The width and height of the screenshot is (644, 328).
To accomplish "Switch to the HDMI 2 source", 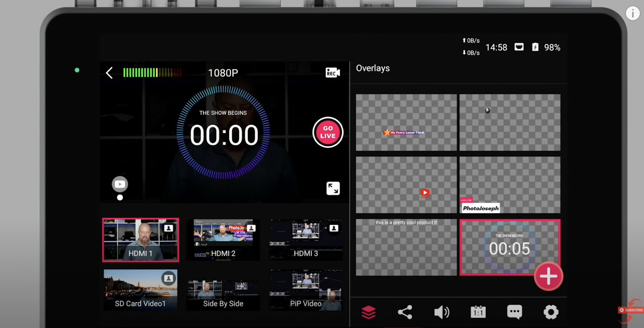I will [x=223, y=240].
